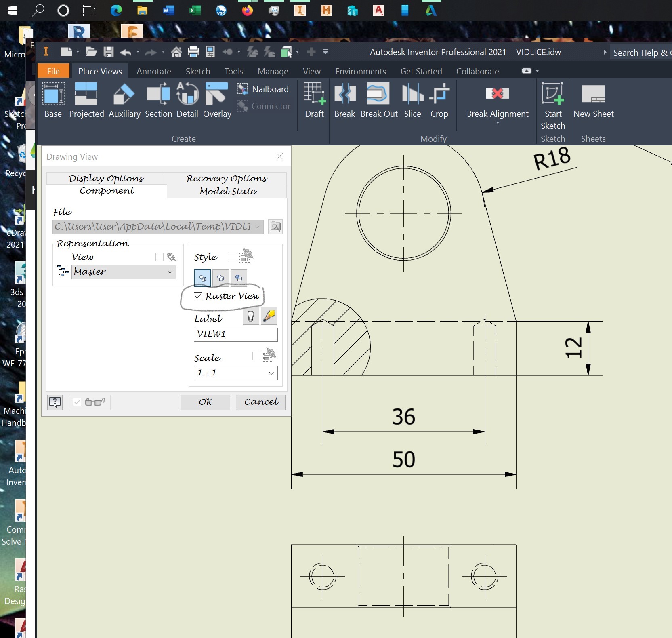Check the Scale override checkbox

[x=256, y=356]
